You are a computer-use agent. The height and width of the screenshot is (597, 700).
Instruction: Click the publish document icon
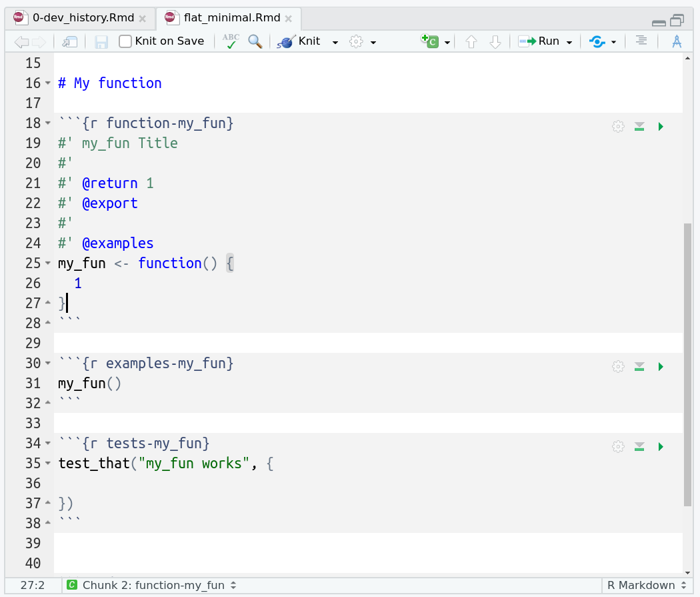coord(597,42)
